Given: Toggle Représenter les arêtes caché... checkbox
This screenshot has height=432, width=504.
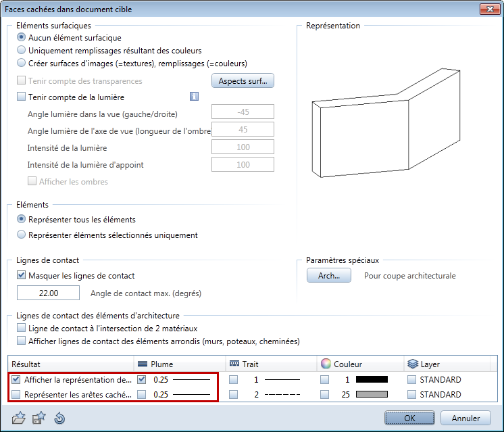Looking at the screenshot, I should pyautogui.click(x=16, y=394).
